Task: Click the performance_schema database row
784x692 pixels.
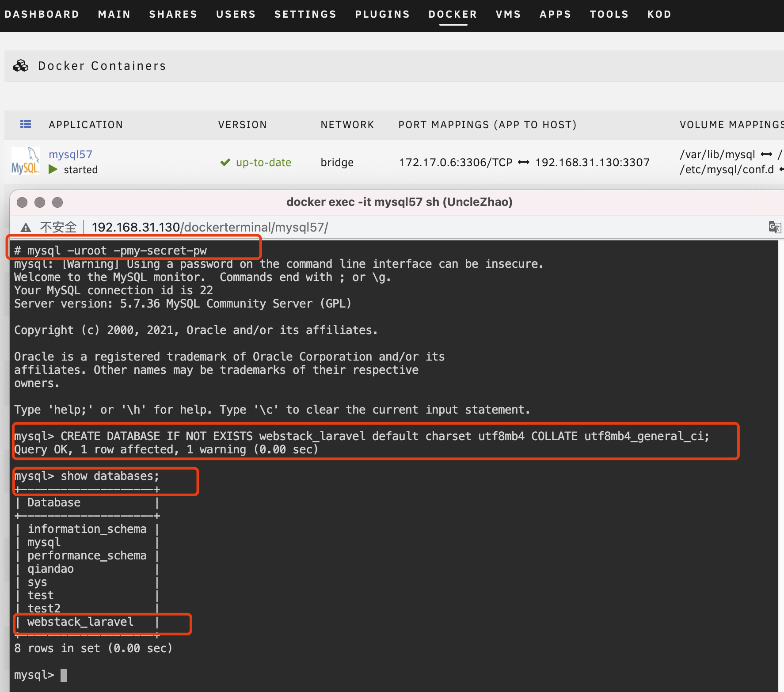Action: 87,555
